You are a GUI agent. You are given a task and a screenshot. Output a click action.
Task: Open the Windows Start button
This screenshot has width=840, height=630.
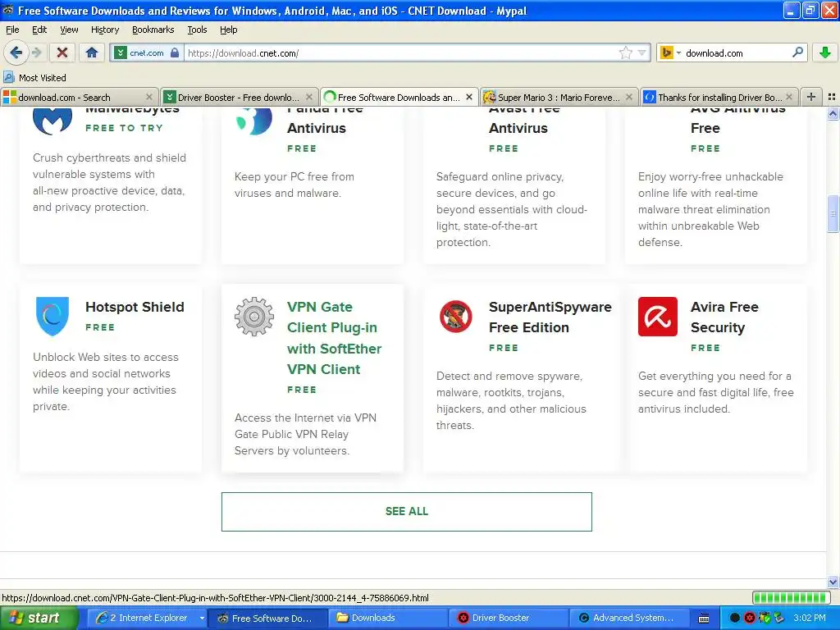39,618
